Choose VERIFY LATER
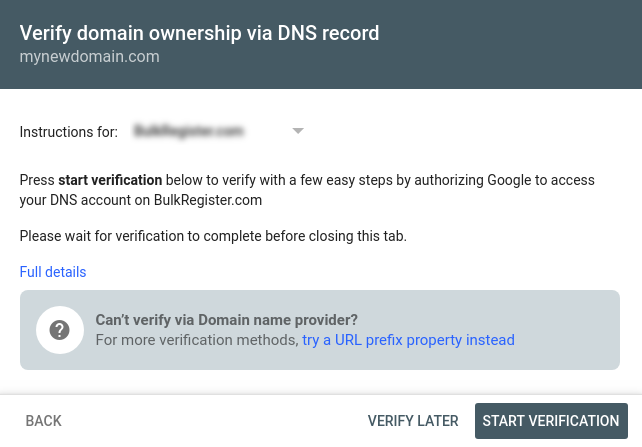 pos(413,421)
